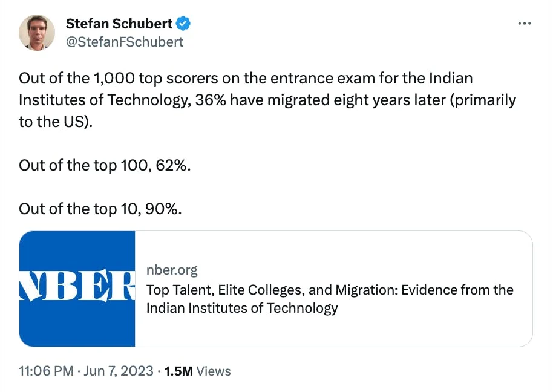
Task: Click the Stefan Schubert display name
Action: tap(119, 24)
